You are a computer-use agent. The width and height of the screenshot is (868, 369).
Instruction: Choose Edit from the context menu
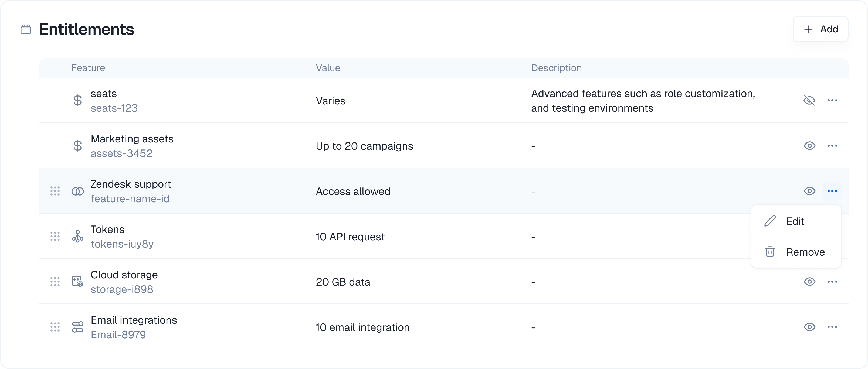[x=795, y=221]
